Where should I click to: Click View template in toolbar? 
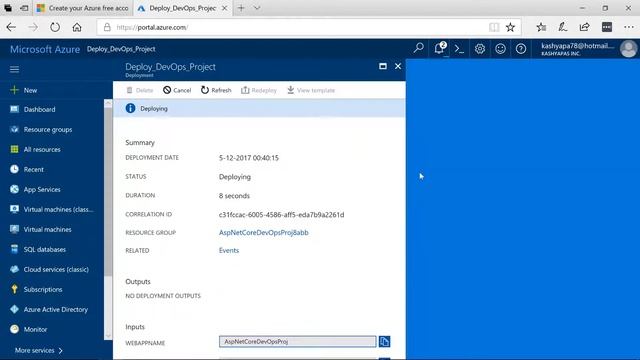click(x=311, y=90)
